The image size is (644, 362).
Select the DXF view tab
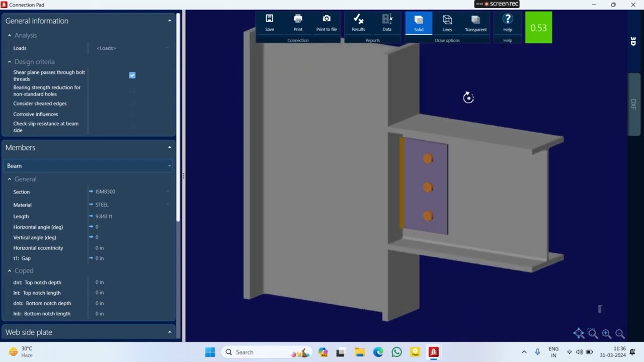[x=633, y=105]
